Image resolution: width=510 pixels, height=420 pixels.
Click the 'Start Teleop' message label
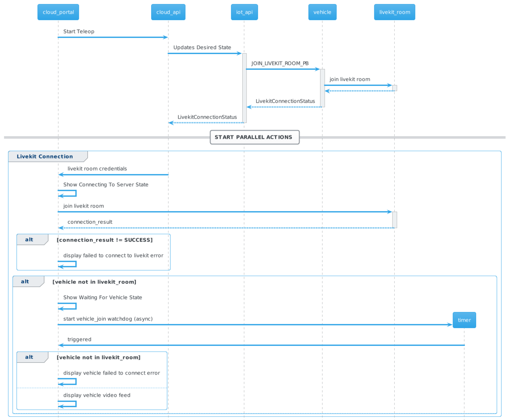pos(79,31)
